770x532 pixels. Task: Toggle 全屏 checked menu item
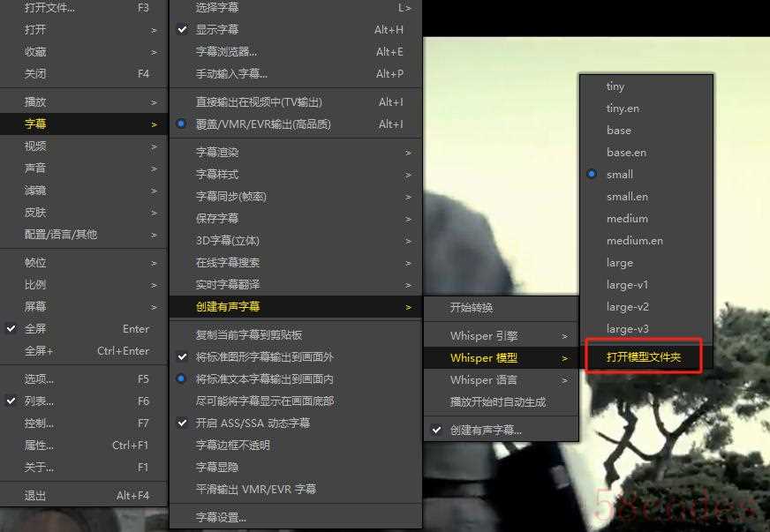click(84, 329)
